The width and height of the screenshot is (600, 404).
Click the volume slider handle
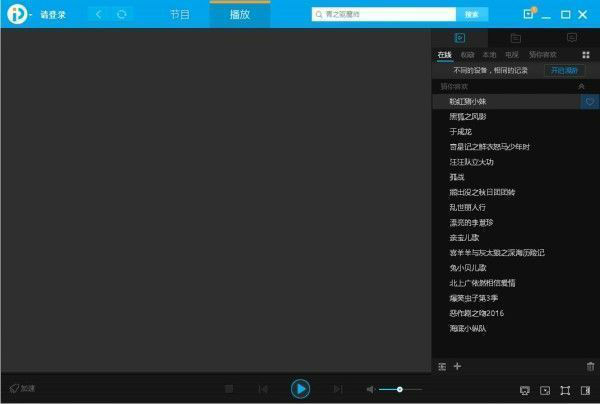tap(399, 389)
